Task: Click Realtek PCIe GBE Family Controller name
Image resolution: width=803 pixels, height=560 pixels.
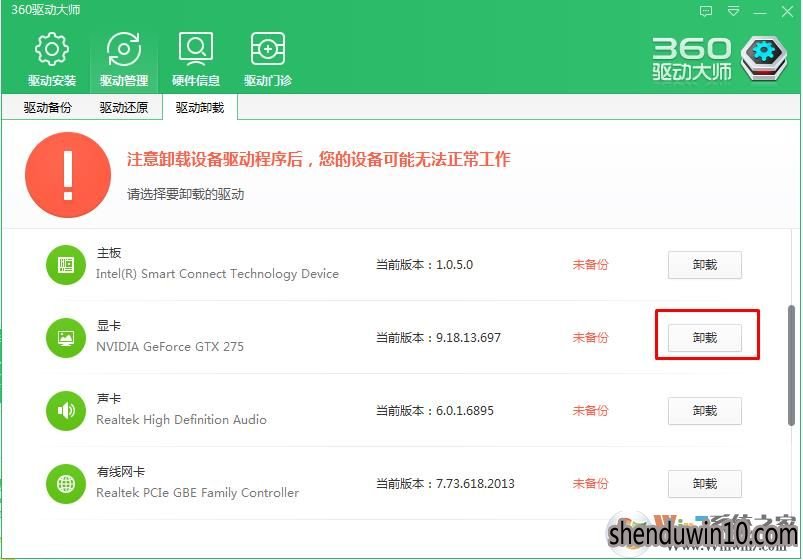Action: coord(197,492)
